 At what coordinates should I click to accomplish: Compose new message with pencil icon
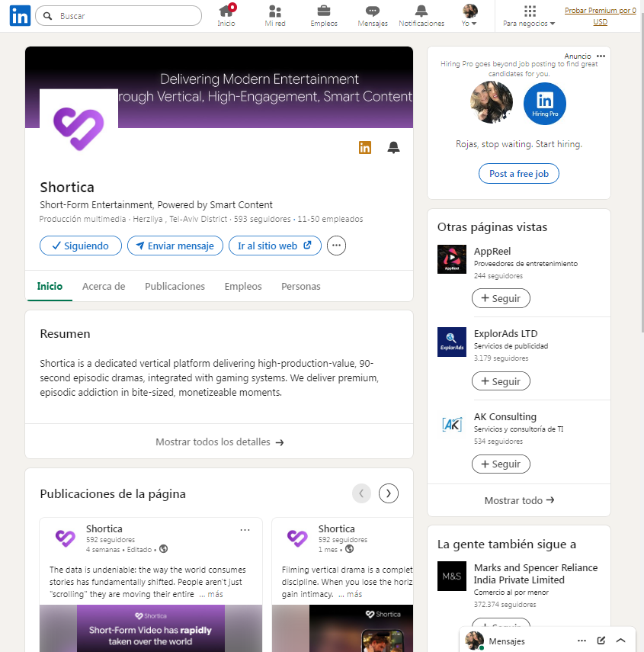601,641
